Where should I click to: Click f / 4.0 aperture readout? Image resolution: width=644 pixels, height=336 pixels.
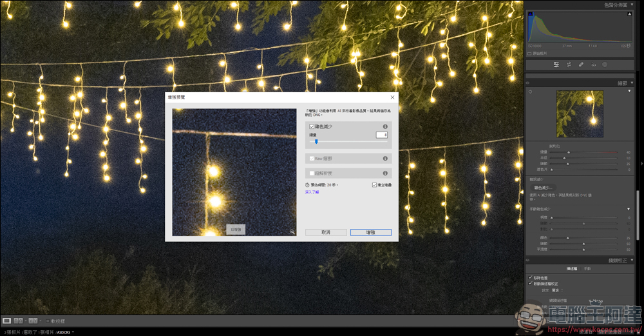[x=592, y=46]
